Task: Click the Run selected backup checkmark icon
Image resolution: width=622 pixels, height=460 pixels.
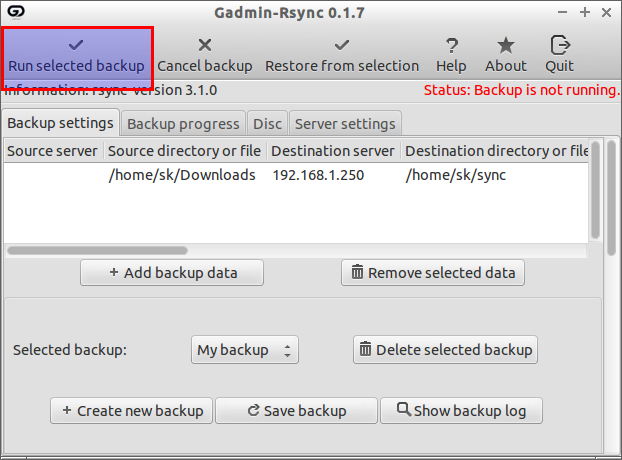Action: pyautogui.click(x=76, y=45)
